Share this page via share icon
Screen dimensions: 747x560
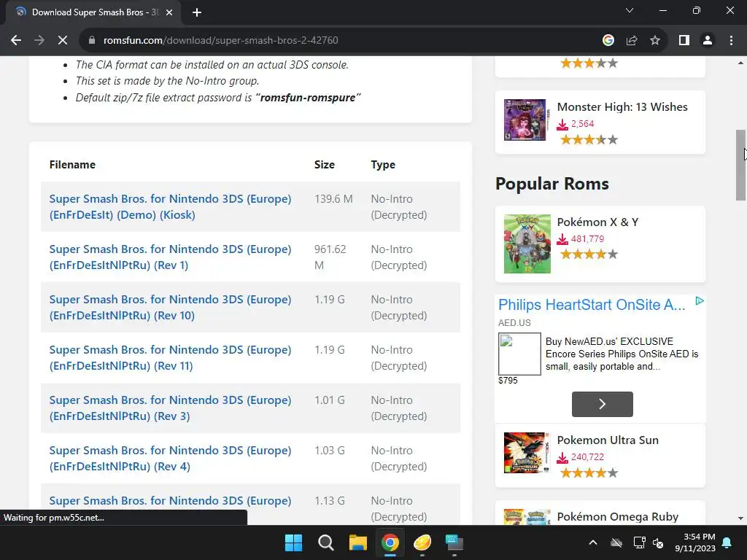point(632,41)
